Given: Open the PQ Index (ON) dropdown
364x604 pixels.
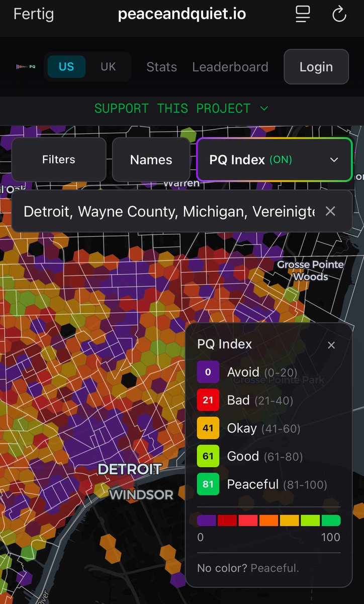Looking at the screenshot, I should coord(274,160).
